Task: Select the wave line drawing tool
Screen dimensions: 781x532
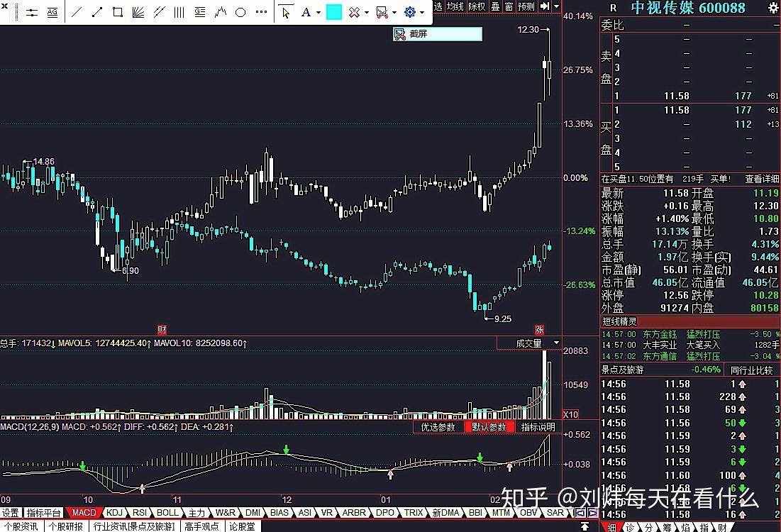Action: tap(220, 13)
